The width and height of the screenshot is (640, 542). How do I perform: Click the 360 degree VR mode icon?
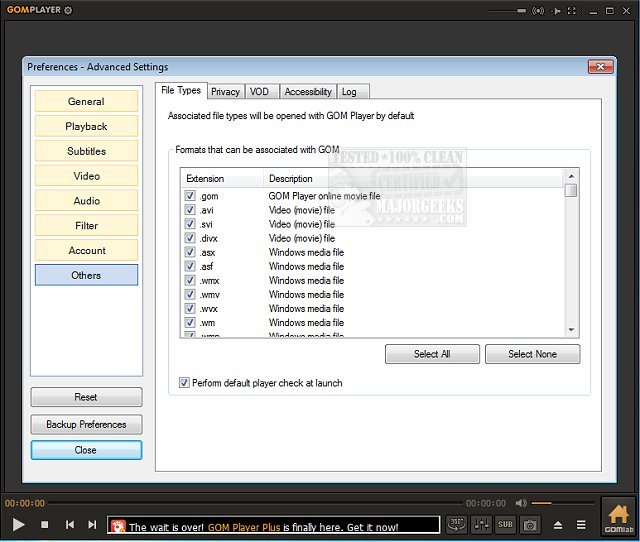(x=456, y=524)
